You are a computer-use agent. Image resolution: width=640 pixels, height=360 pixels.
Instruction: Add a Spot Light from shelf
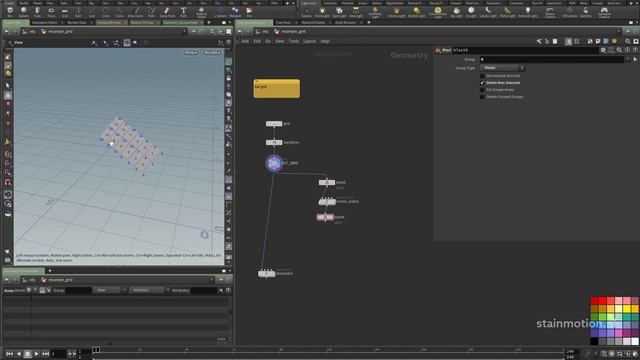point(339,11)
